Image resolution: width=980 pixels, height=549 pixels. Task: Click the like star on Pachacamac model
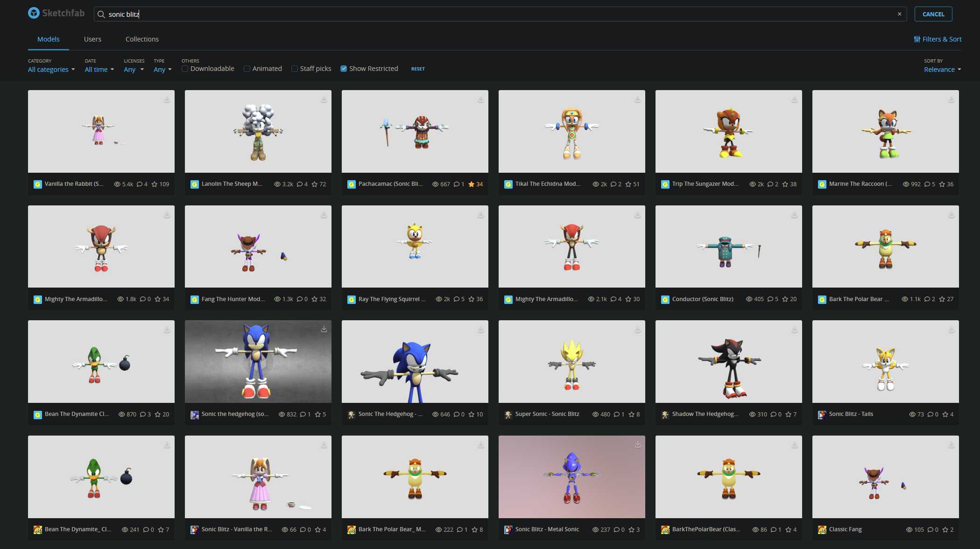(x=471, y=184)
